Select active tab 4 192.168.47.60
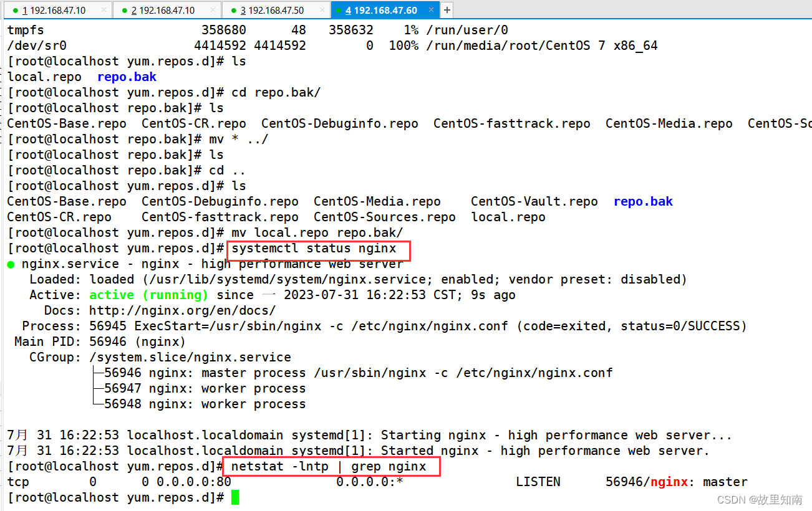812x511 pixels. click(385, 10)
